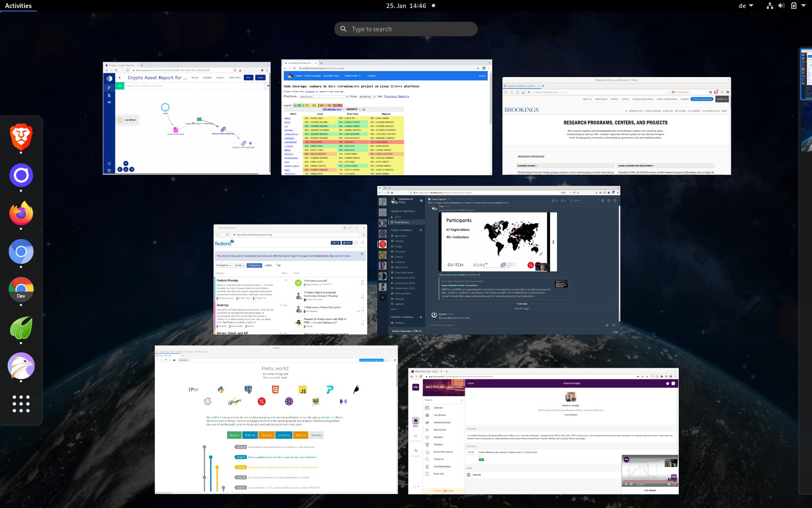This screenshot has height=508, width=812.
Task: Switch to Latest tab in Fedora Discussion
Action: pyautogui.click(x=268, y=265)
